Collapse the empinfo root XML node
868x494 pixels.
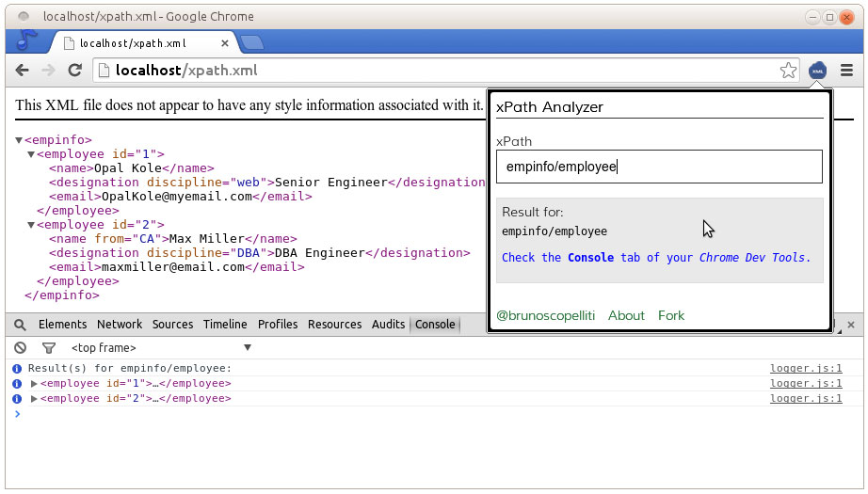pos(19,141)
